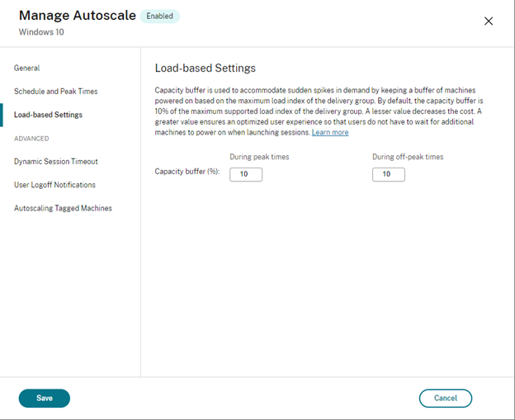
Task: Select Load-based Settings in the sidebar
Action: coord(48,115)
